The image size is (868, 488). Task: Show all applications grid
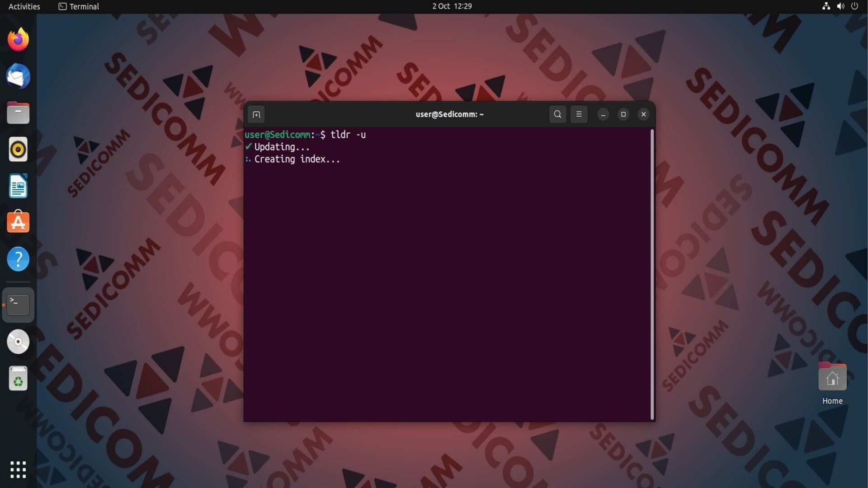(x=18, y=469)
